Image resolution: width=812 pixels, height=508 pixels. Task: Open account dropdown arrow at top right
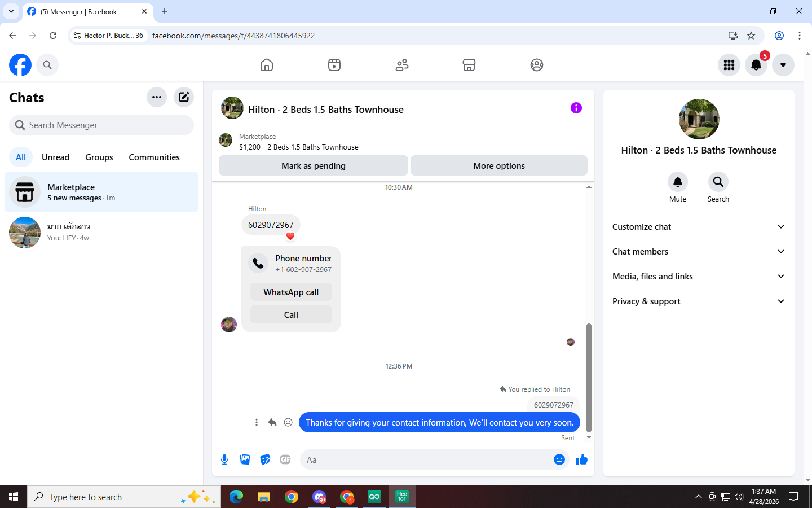coord(783,65)
